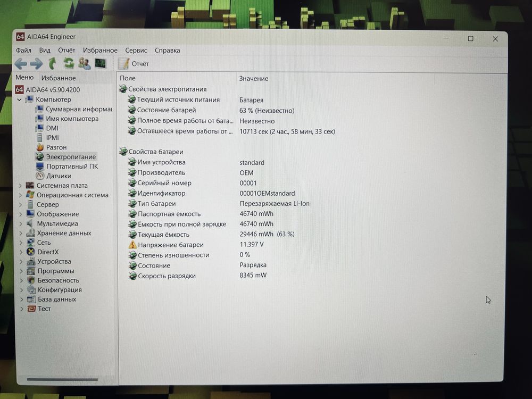
Task: Click the Операционная система Windows icon
Action: pyautogui.click(x=30, y=195)
